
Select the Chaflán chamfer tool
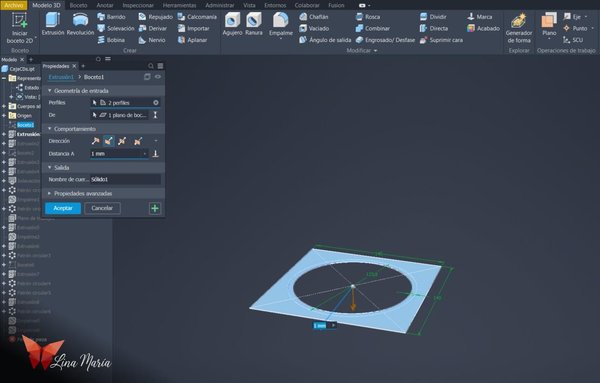point(313,17)
